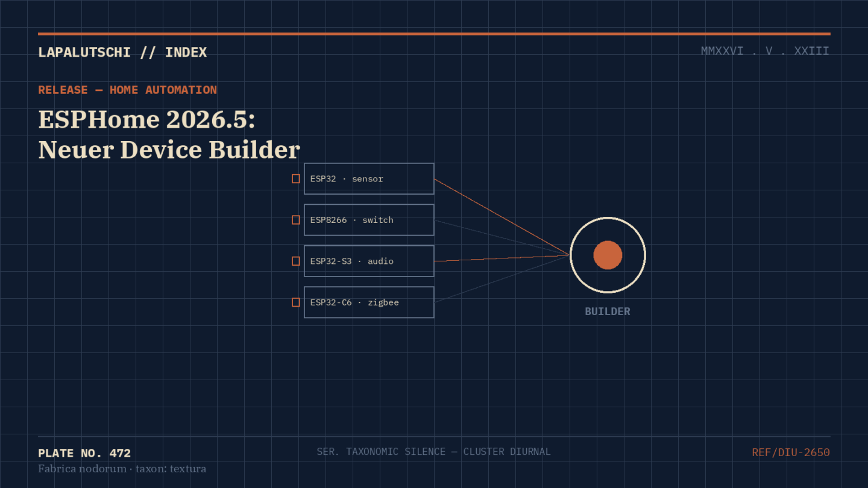Tick the square marker beside ESP32-S3 · audio
The width and height of the screenshot is (868, 488).
(295, 261)
